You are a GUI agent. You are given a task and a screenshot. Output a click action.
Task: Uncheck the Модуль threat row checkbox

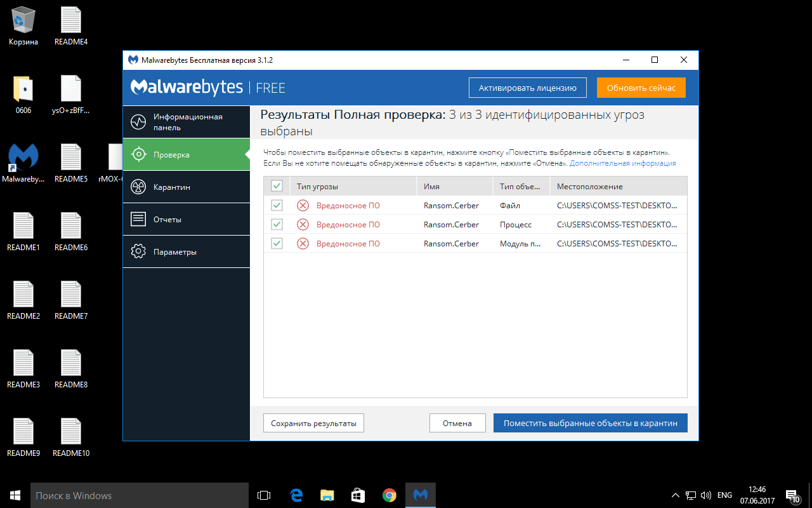[277, 243]
